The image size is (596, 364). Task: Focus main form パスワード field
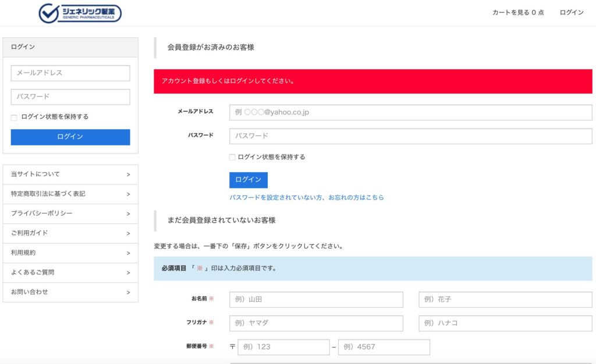point(410,136)
